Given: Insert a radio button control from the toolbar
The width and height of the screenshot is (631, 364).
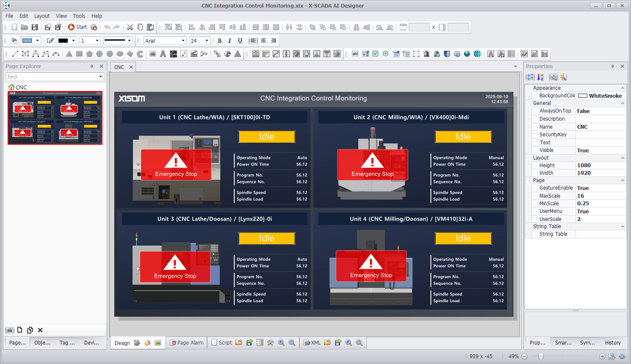Looking at the screenshot, I should pyautogui.click(x=386, y=54).
